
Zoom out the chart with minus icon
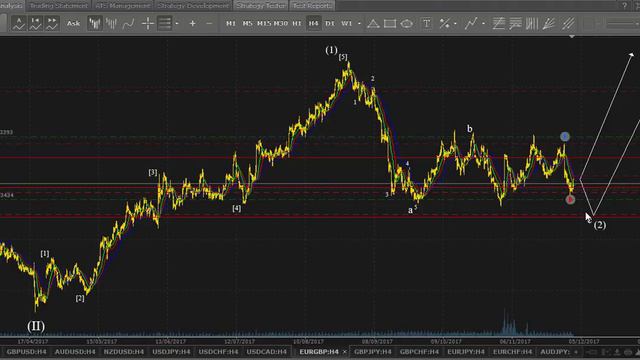pos(209,24)
